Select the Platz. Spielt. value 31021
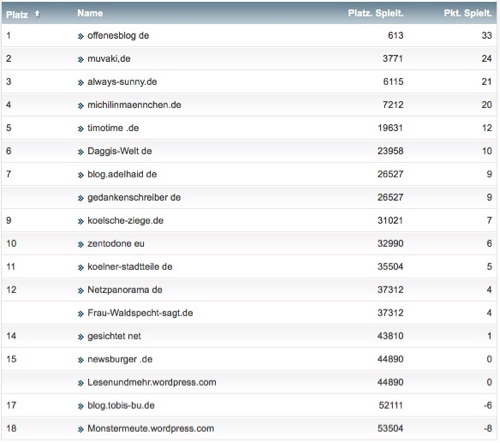 coord(390,220)
